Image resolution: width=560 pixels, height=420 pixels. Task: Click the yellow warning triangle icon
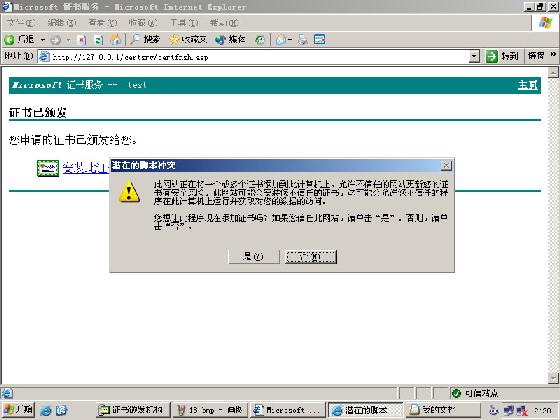point(129,192)
